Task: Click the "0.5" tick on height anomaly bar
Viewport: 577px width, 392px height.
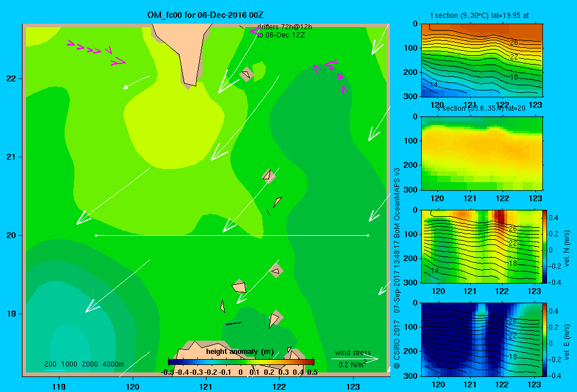Action: tap(312, 372)
